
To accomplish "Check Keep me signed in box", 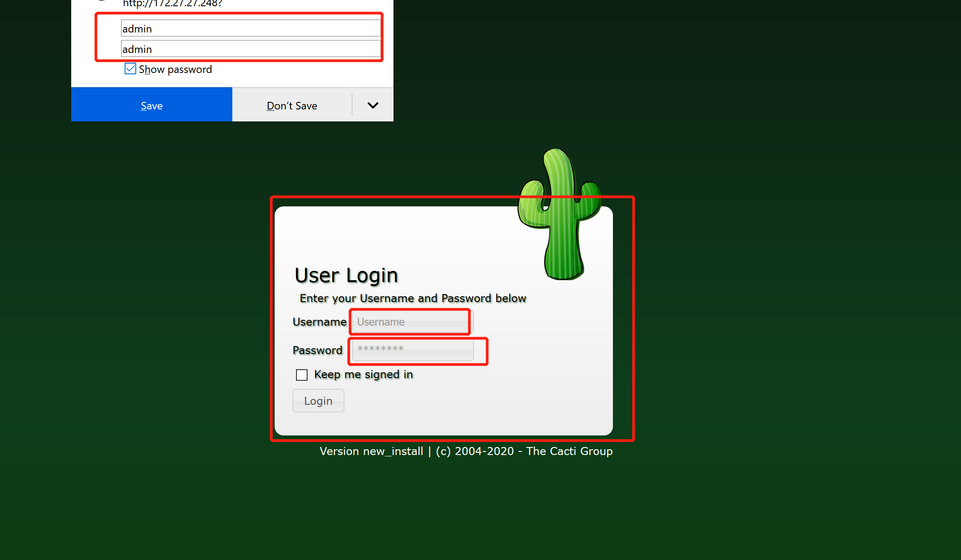I will (302, 375).
